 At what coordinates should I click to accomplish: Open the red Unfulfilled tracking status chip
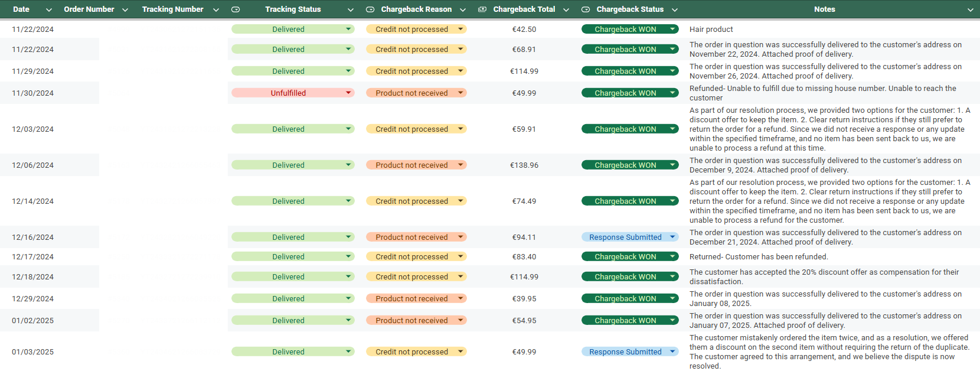293,93
